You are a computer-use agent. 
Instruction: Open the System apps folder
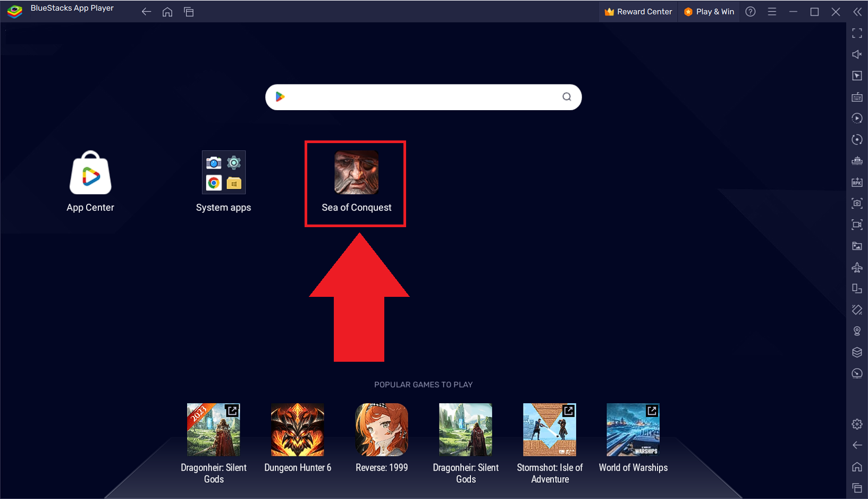click(x=223, y=181)
